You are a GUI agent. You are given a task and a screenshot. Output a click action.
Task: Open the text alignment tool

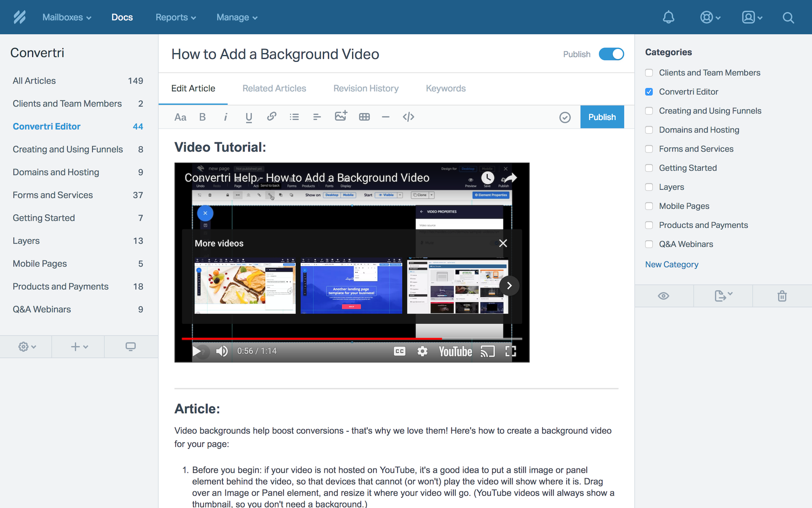click(x=317, y=117)
